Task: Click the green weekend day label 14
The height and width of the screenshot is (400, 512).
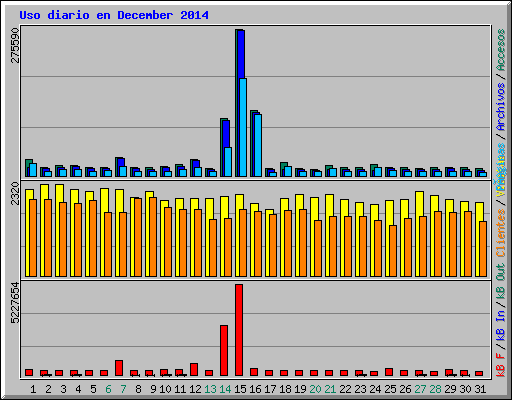Action: point(225,389)
